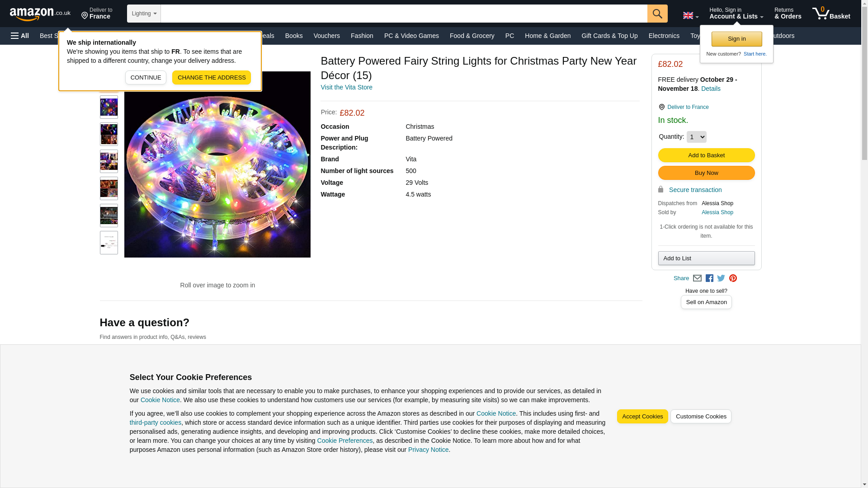Go to the Electronics navigation item

pyautogui.click(x=664, y=36)
